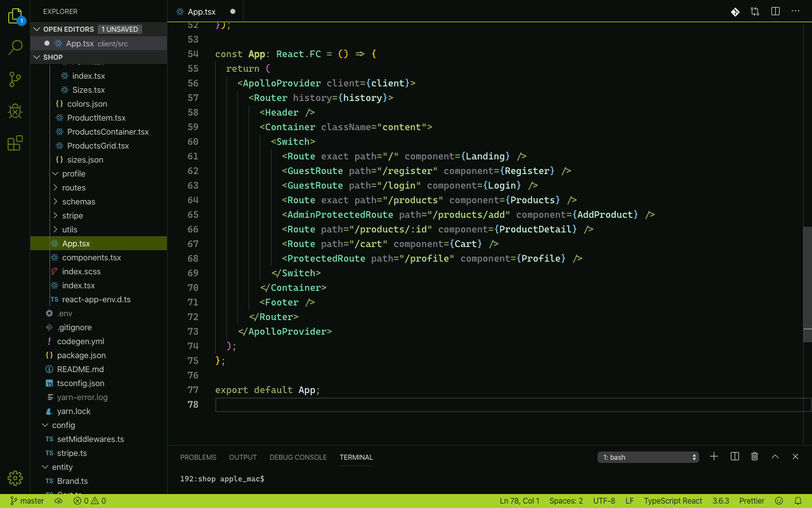Click the master branch in status bar
Screen dimensions: 812x508
click(x=27, y=500)
